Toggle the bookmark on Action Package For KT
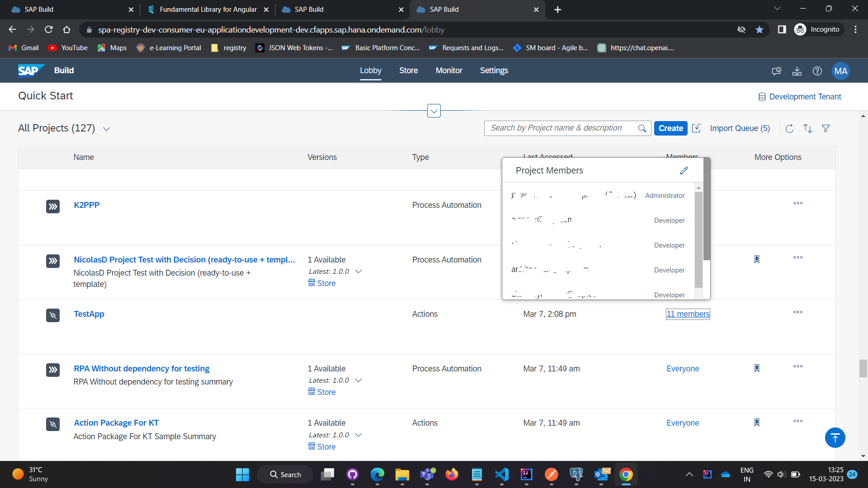Screen dimensions: 868x488 (x=757, y=422)
